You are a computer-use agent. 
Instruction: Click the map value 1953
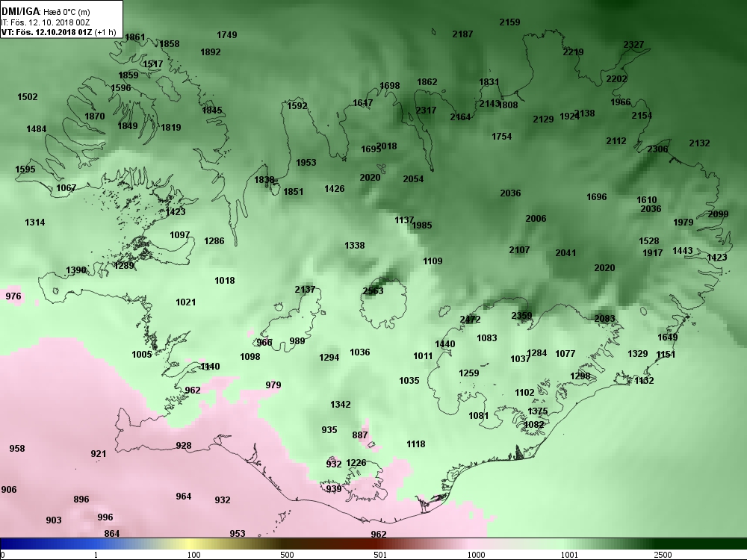click(x=306, y=162)
